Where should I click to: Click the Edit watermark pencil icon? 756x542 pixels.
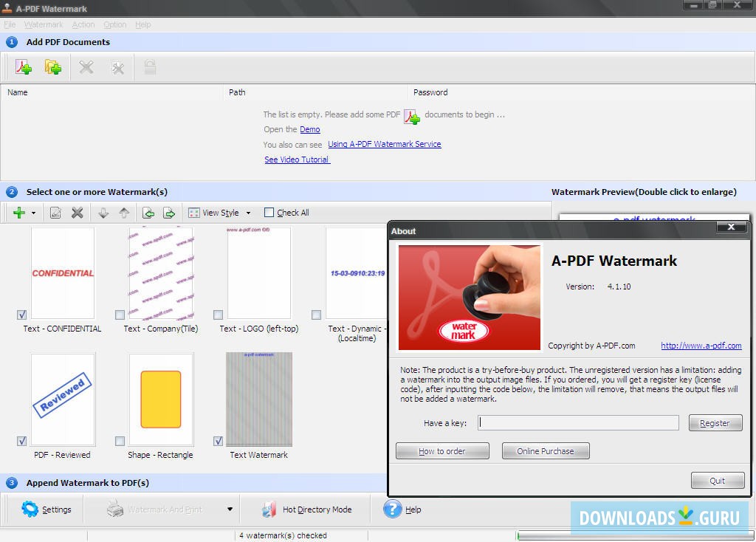pos(55,213)
